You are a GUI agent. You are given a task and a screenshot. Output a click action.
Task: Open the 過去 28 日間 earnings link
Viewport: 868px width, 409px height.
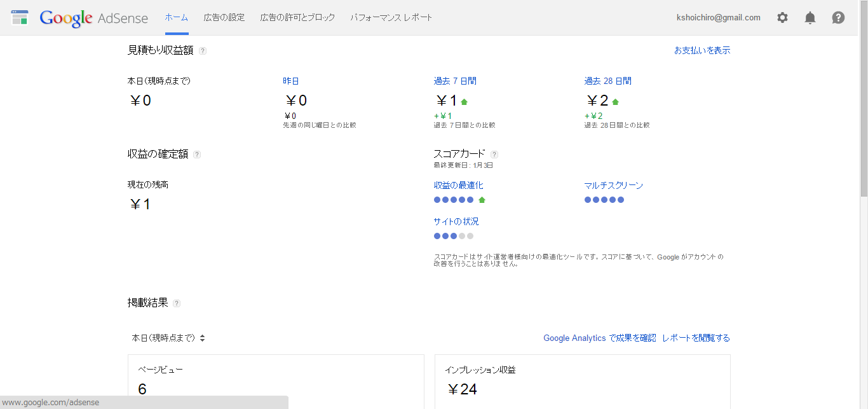[608, 81]
